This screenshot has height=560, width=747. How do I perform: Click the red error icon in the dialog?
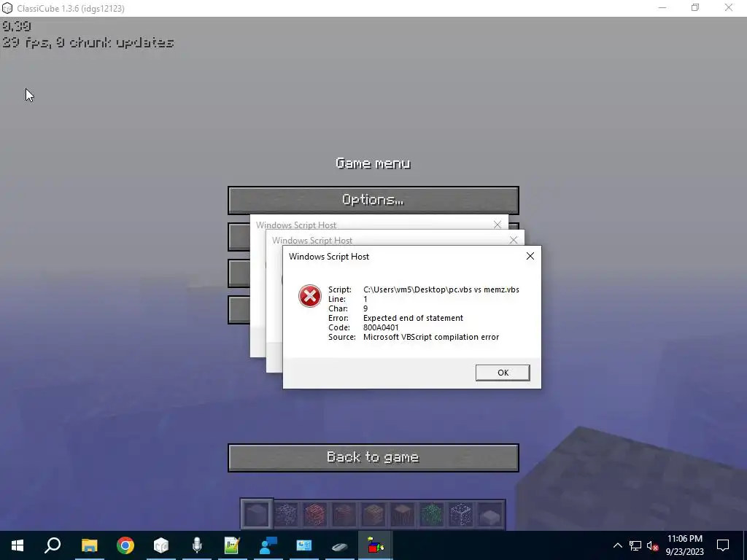(309, 296)
